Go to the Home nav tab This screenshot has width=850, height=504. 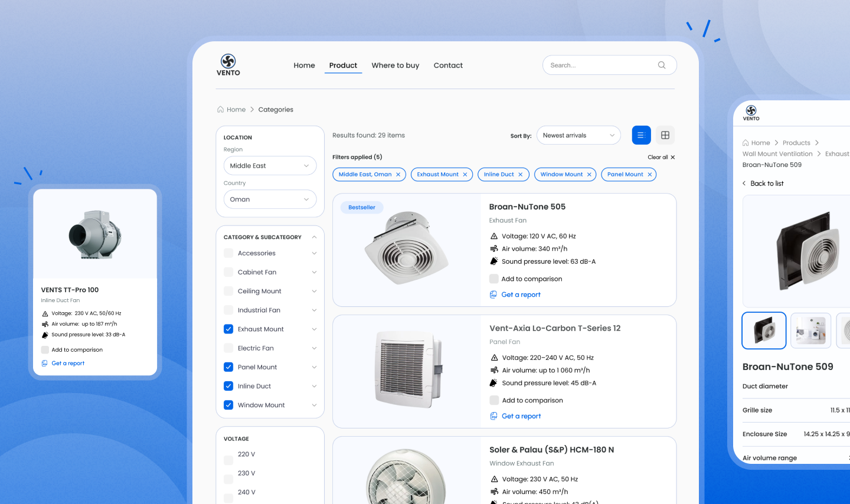[x=304, y=66]
